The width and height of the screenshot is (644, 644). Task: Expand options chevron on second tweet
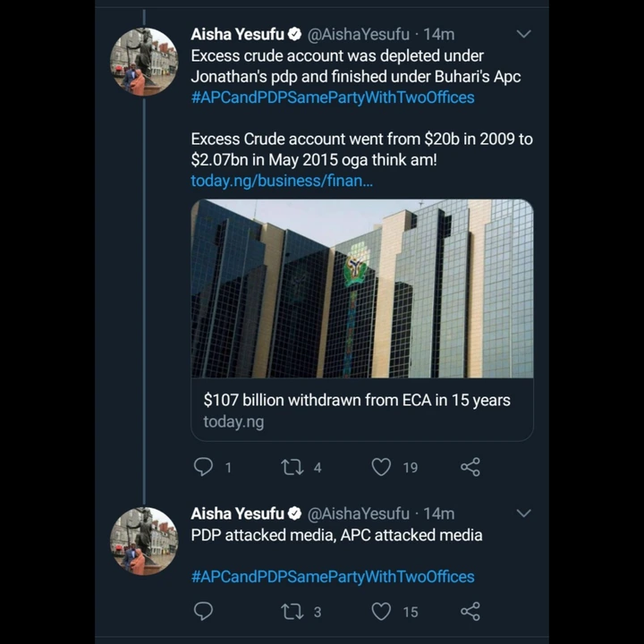(x=524, y=513)
